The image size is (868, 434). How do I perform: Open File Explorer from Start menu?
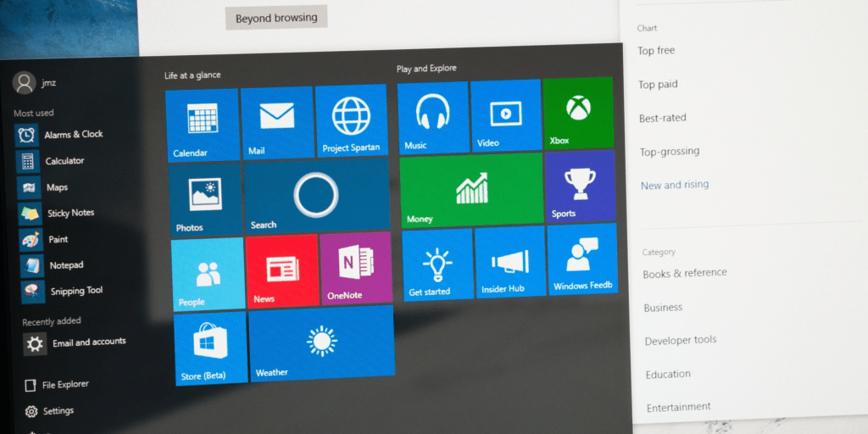pos(57,385)
